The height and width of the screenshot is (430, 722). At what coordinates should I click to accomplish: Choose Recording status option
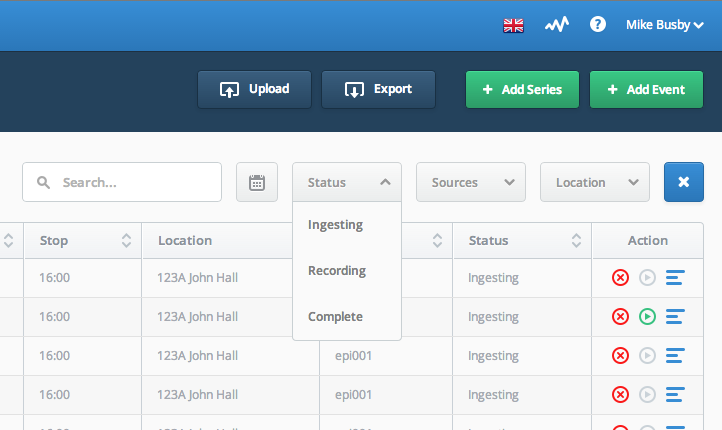pos(337,271)
